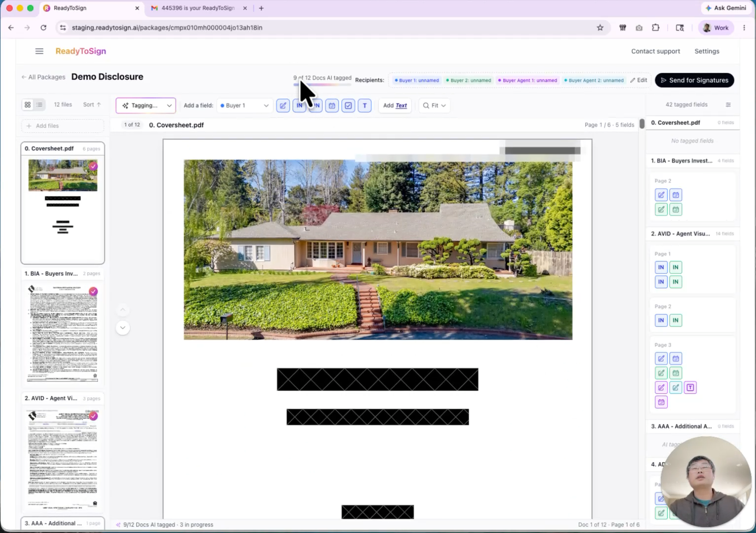Click Send for Signatures button
This screenshot has width=756, height=533.
pyautogui.click(x=694, y=80)
